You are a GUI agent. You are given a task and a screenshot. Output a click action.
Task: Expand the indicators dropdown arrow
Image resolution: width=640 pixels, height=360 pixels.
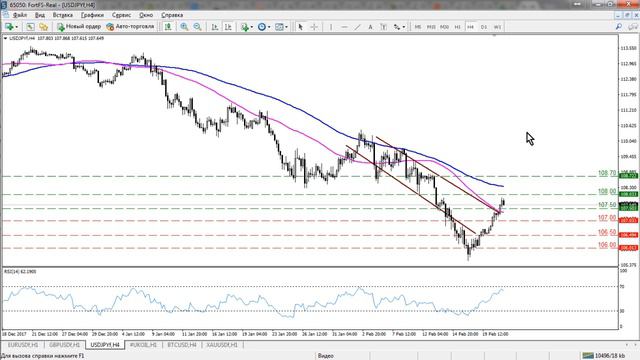point(251,27)
